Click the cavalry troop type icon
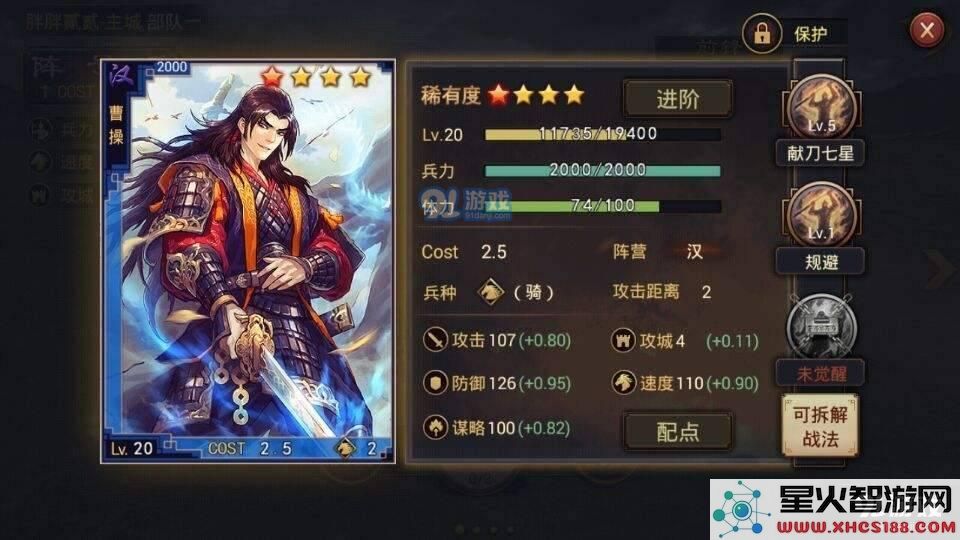Screen dimensions: 960x540 (490, 292)
